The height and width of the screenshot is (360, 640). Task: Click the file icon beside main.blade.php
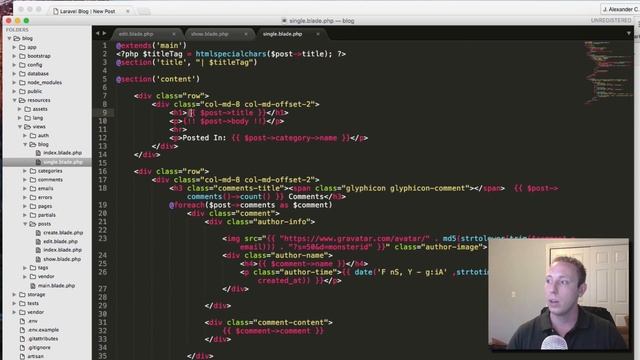pos(33,286)
